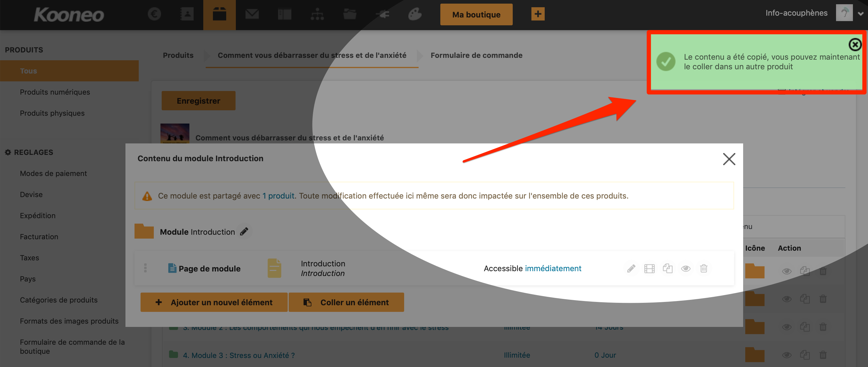Click the euro currency icon in top bar
868x367 pixels.
click(154, 14)
